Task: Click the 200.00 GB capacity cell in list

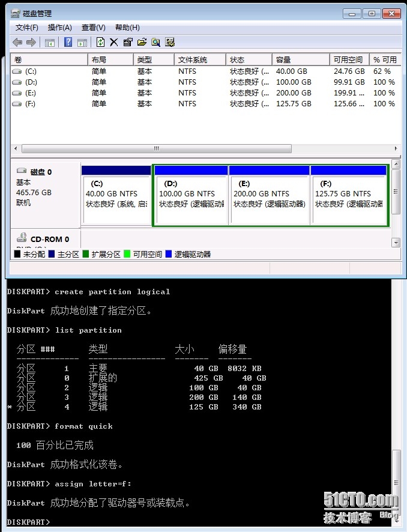Action: (x=294, y=93)
